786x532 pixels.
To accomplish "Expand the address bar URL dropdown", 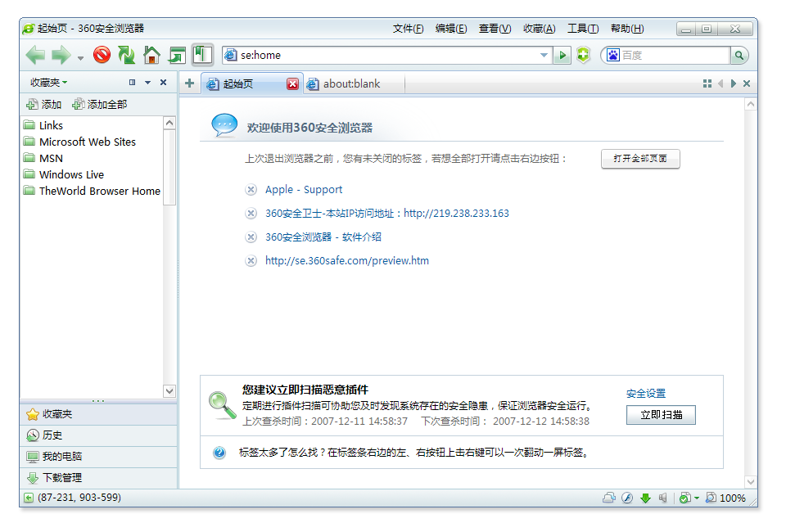I will 544,55.
